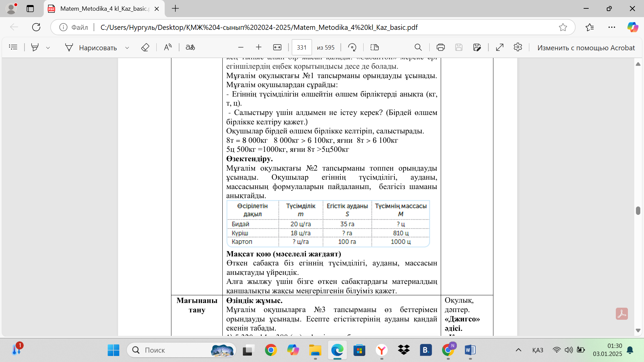
Task: Toggle fit to width view
Action: point(277,47)
